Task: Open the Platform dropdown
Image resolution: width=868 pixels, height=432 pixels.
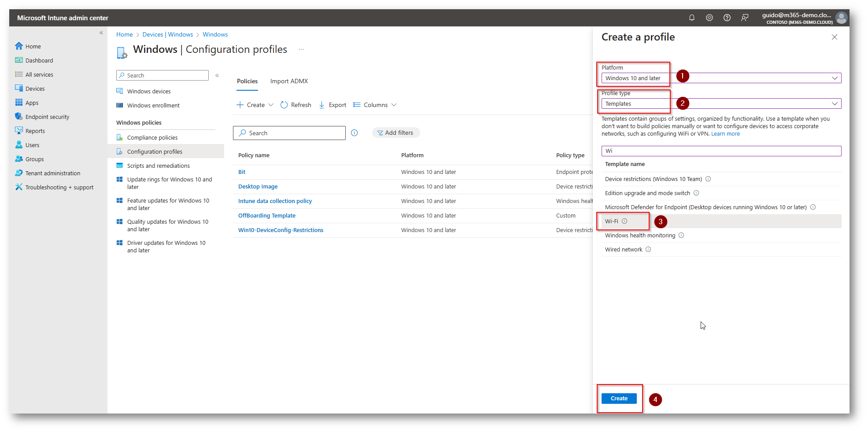Action: [721, 78]
